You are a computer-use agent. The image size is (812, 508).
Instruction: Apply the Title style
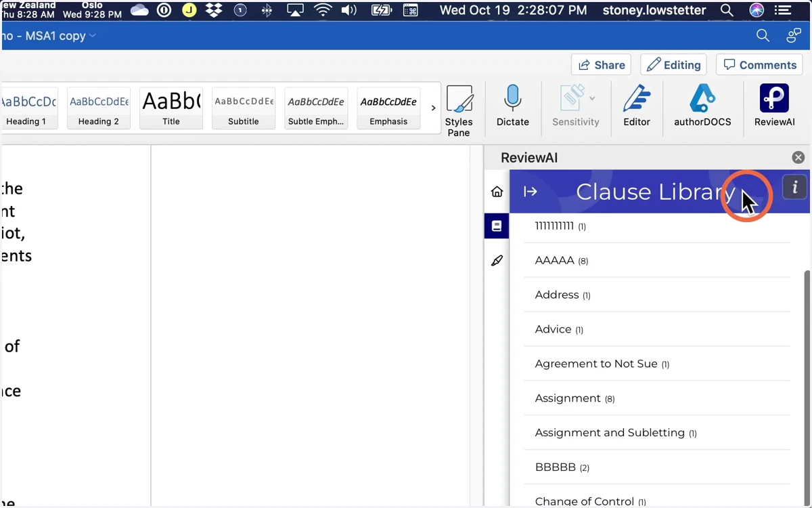(171, 108)
